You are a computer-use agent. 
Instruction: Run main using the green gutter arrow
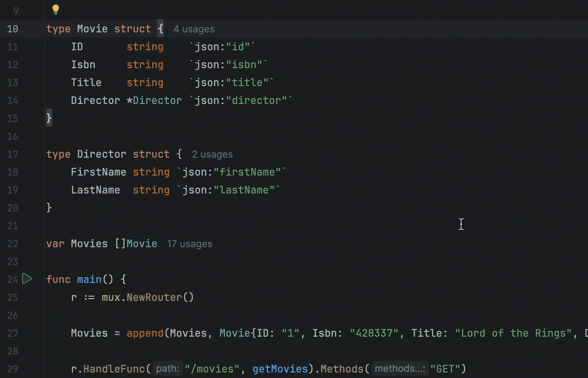coord(27,279)
